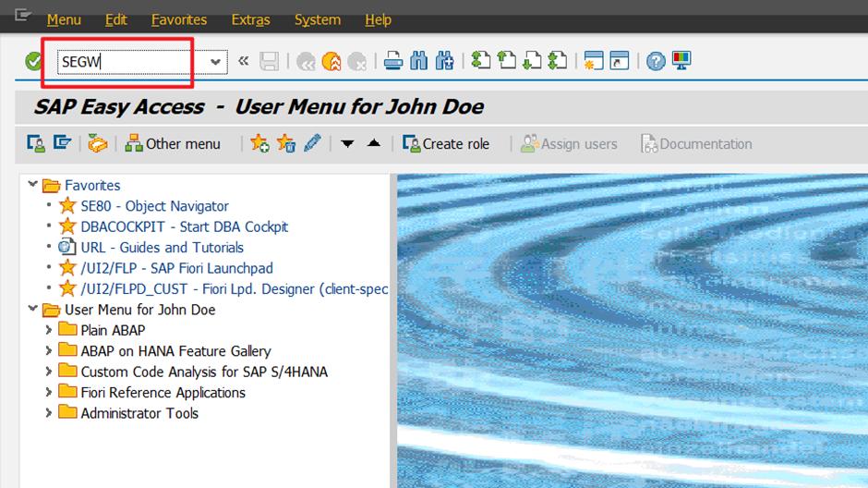This screenshot has width=868, height=488.
Task: Click the blue Help question mark icon
Action: (656, 61)
